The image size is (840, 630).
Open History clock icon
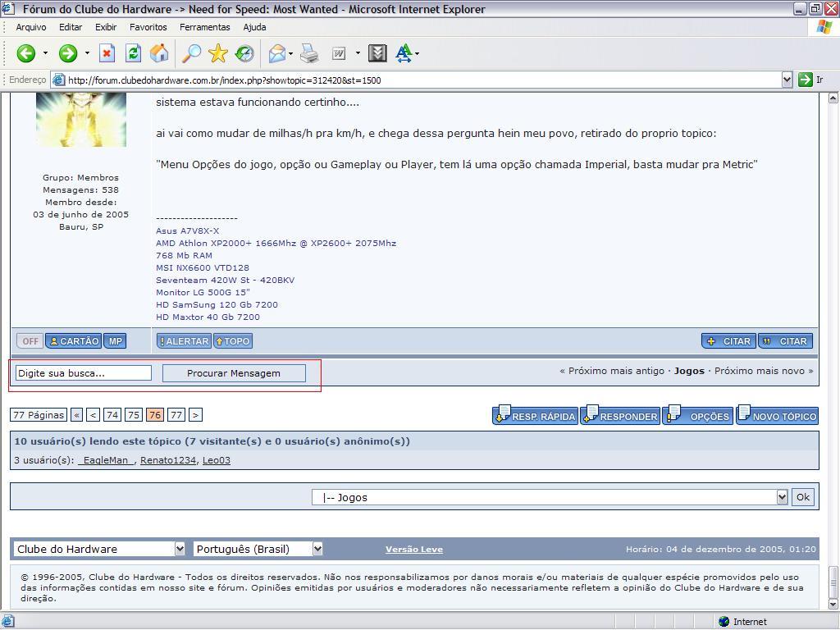244,53
